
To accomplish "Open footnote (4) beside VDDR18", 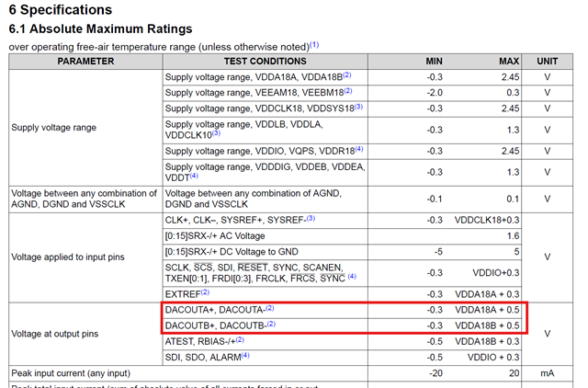I will pyautogui.click(x=359, y=149).
